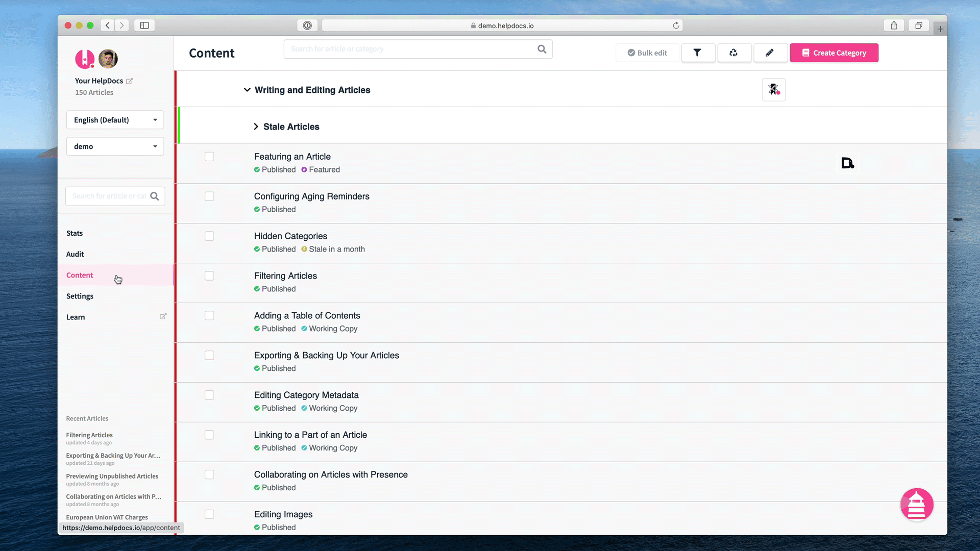980x551 pixels.
Task: Click the icon on Featuring an Article row
Action: click(848, 163)
